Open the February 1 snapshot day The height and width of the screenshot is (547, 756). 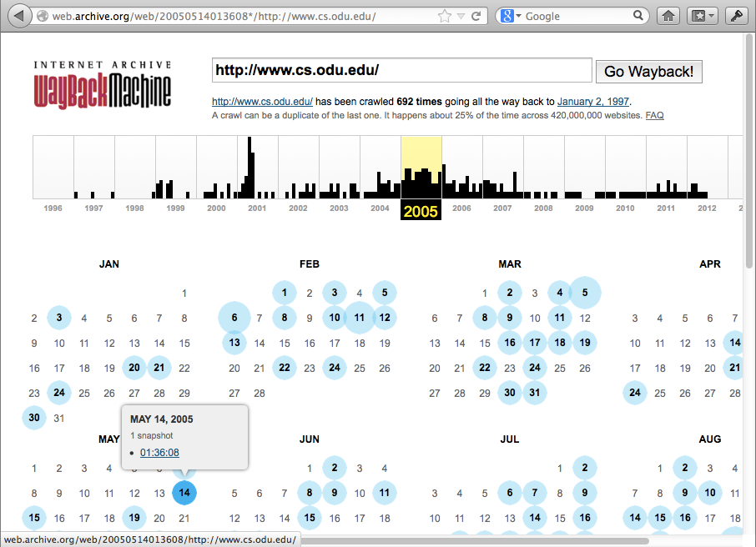click(285, 293)
